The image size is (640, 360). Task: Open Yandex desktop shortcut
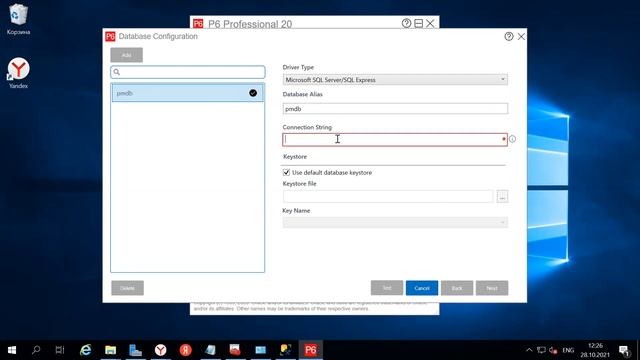[18, 73]
